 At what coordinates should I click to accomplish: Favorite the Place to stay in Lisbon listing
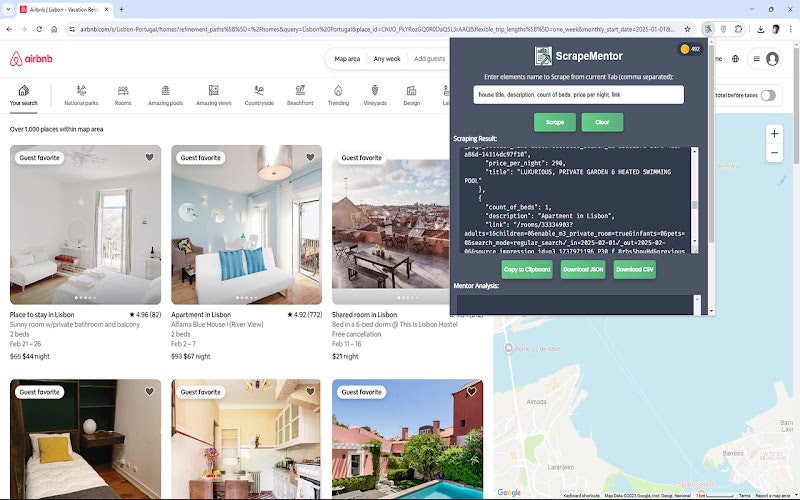(x=149, y=157)
